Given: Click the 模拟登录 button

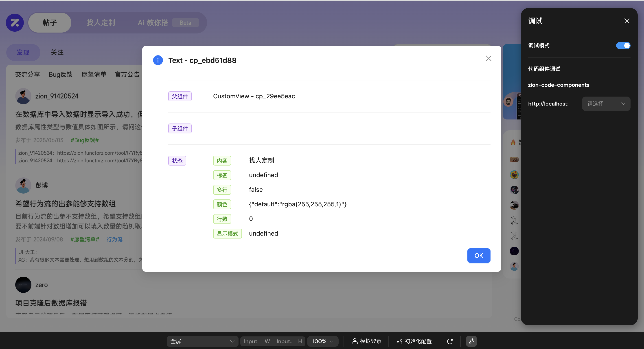Looking at the screenshot, I should [366, 341].
